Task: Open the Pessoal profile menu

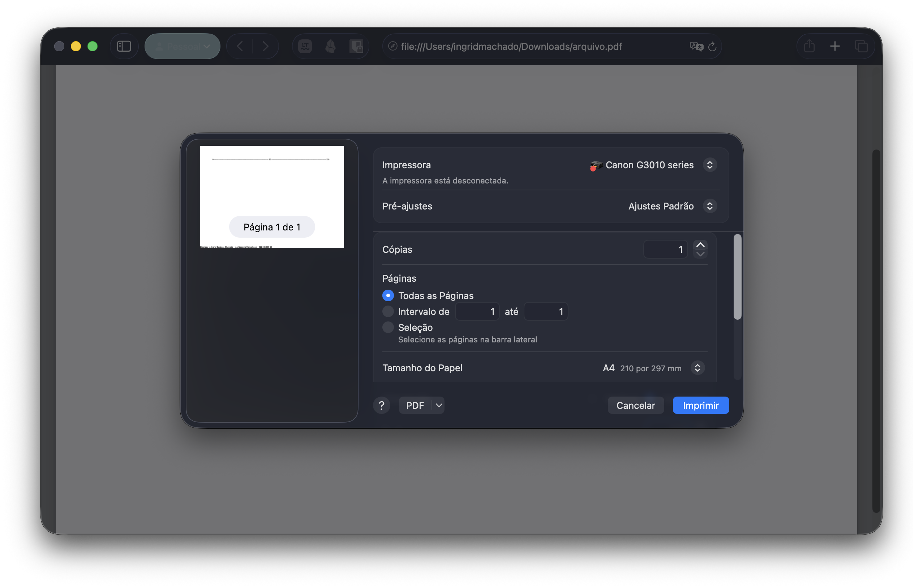Action: click(183, 46)
